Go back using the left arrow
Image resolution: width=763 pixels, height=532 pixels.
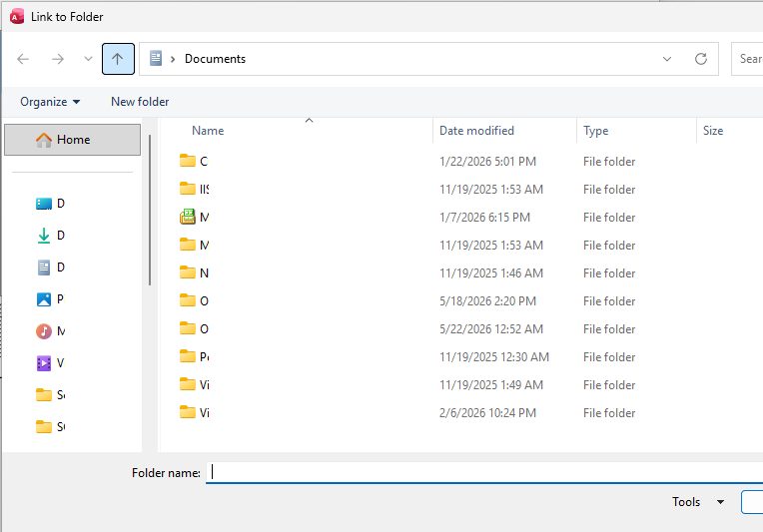(23, 59)
